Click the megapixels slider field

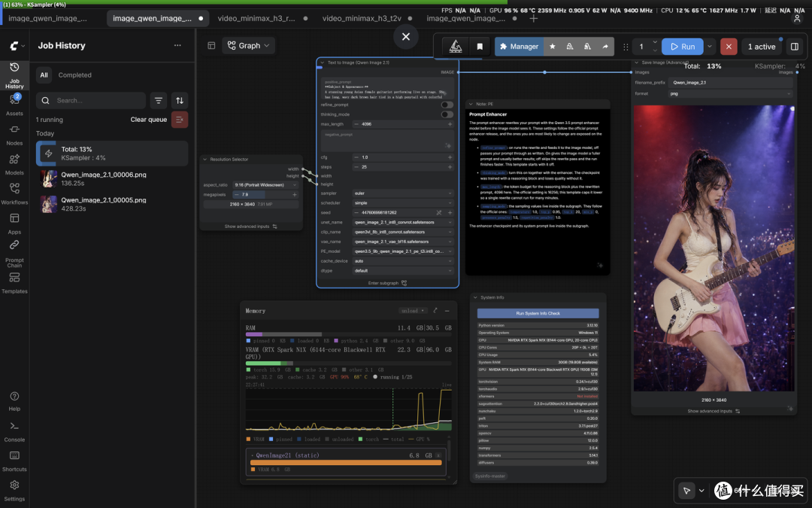(x=265, y=195)
